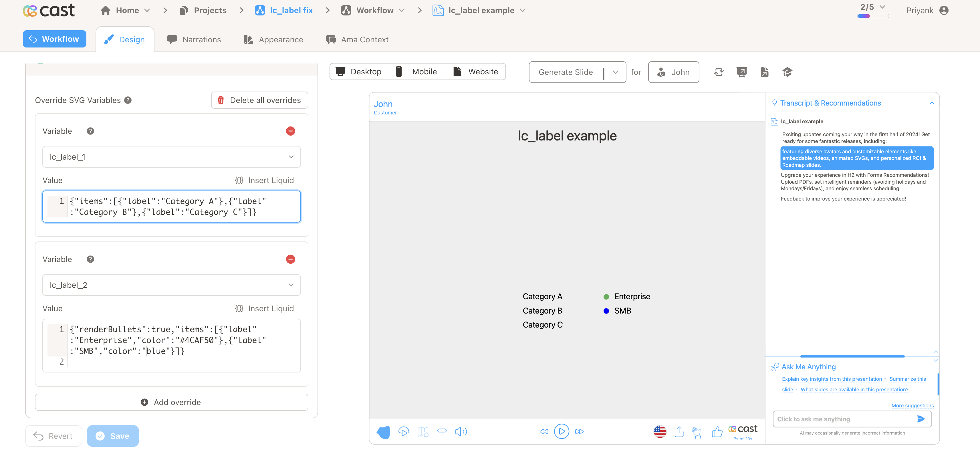980x456 pixels.
Task: Click the sparkle icon beside Ask Me Anything
Action: coord(775,367)
